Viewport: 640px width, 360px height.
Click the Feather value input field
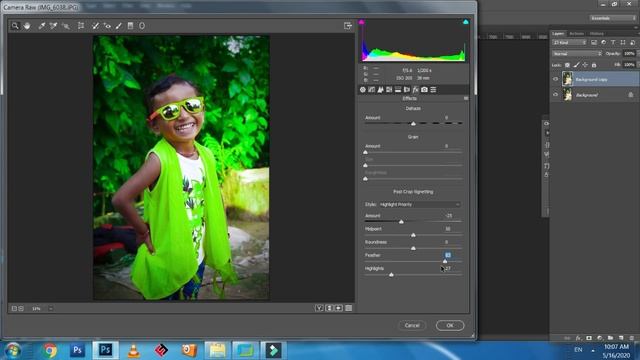click(x=448, y=255)
